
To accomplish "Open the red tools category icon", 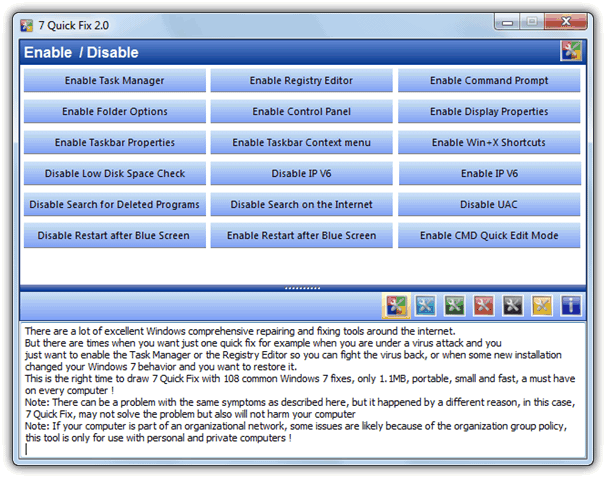I will [483, 306].
